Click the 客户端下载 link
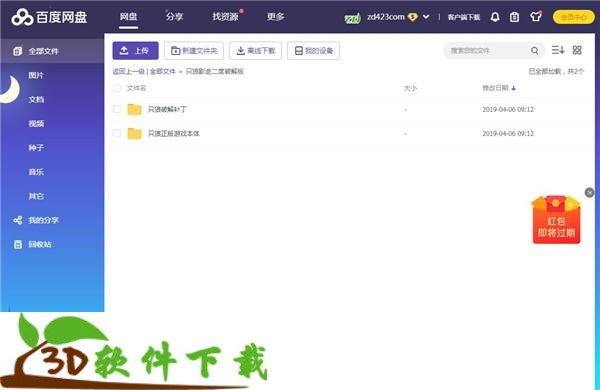 tap(464, 17)
